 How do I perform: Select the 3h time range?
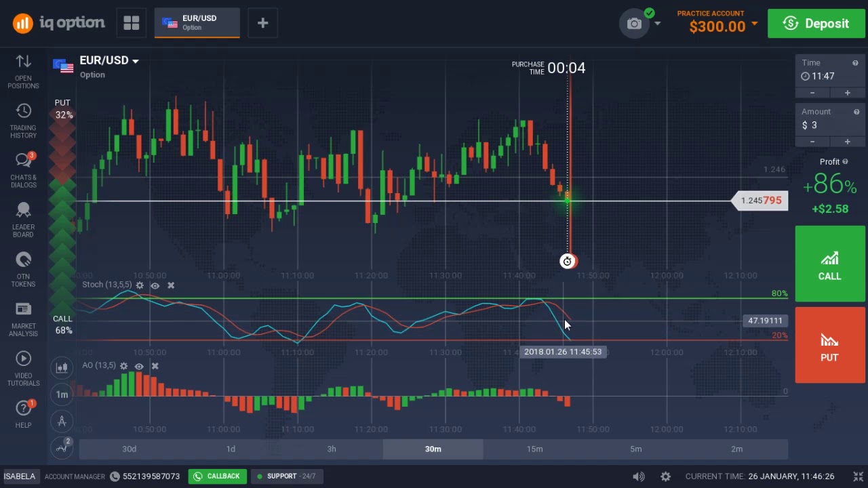(332, 449)
